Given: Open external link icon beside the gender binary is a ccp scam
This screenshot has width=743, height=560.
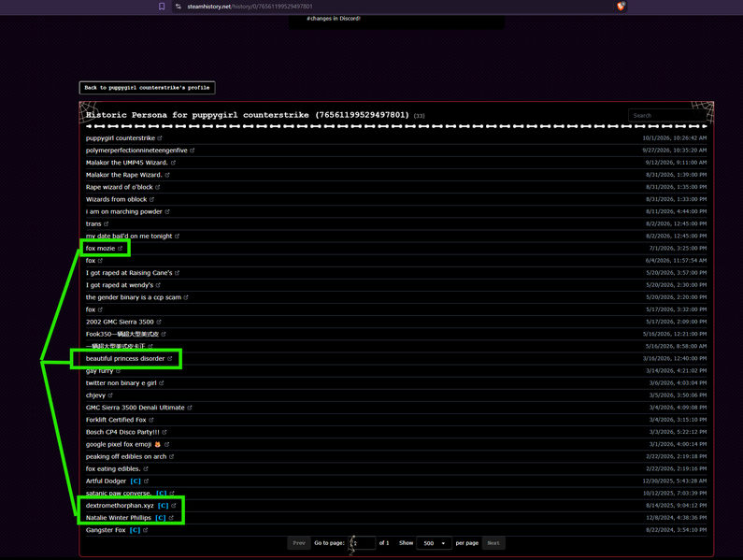Looking at the screenshot, I should pos(186,297).
